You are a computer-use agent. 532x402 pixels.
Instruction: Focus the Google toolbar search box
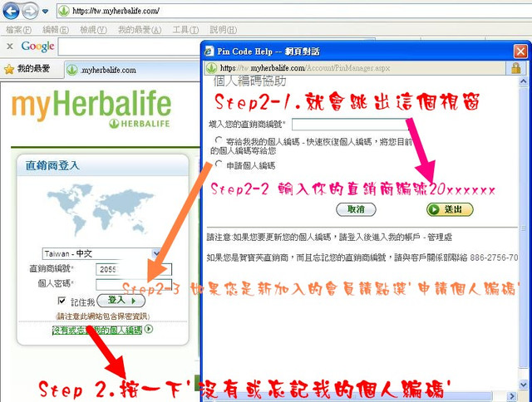129,47
